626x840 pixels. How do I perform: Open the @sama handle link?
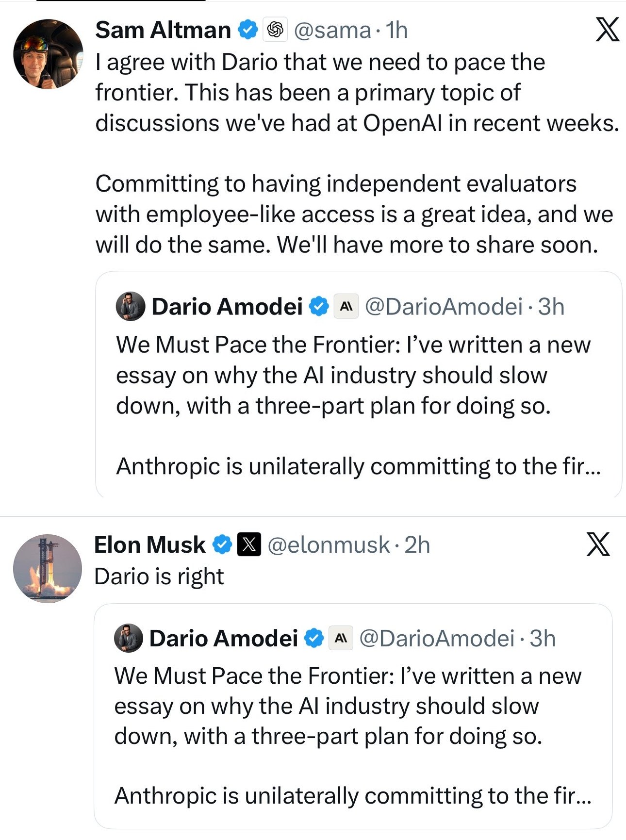tap(332, 30)
